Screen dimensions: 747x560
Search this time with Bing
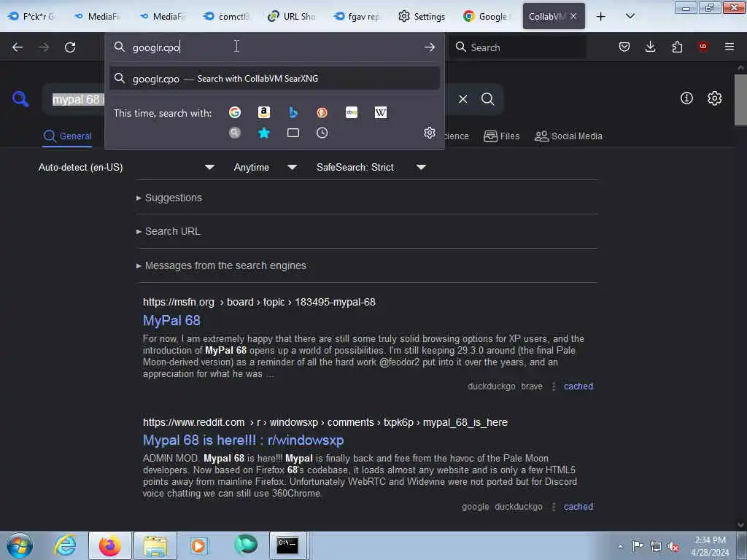click(293, 112)
